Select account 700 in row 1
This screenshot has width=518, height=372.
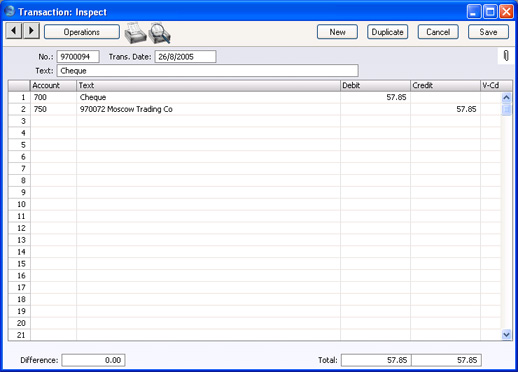tap(53, 97)
